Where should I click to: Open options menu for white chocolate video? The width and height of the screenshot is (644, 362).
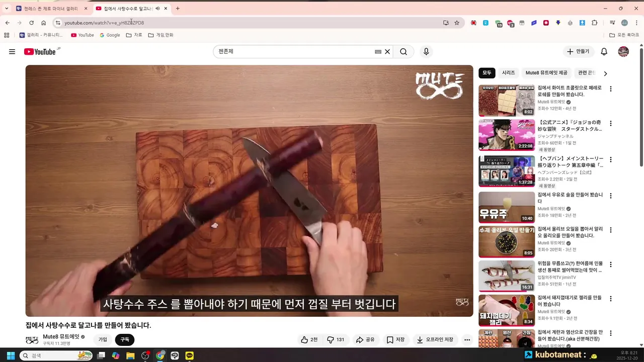611,89
